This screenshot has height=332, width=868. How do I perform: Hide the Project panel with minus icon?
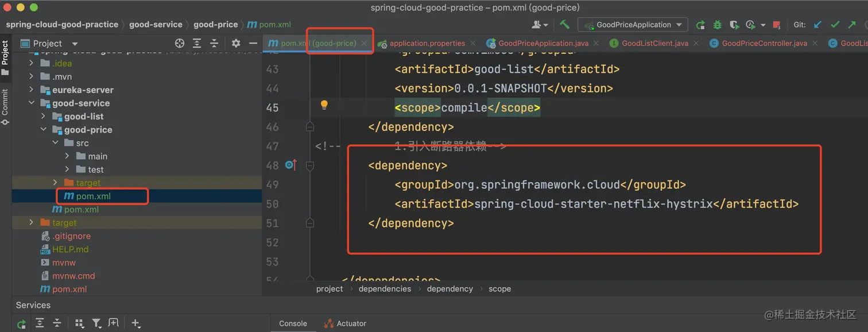(253, 43)
